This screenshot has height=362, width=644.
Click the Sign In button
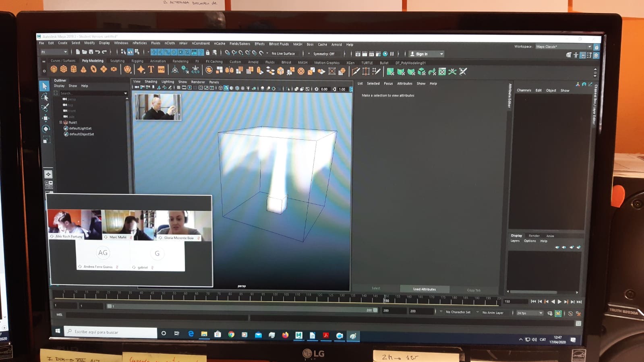[426, 54]
